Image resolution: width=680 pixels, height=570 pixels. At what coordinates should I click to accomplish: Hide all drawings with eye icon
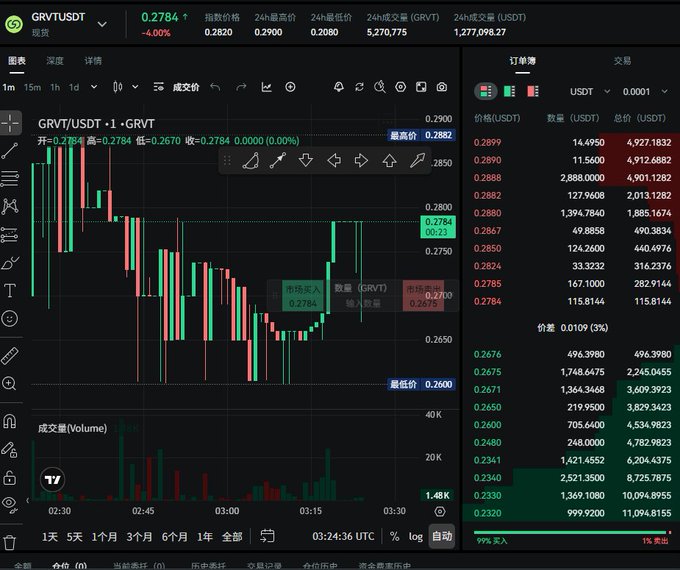click(10, 504)
